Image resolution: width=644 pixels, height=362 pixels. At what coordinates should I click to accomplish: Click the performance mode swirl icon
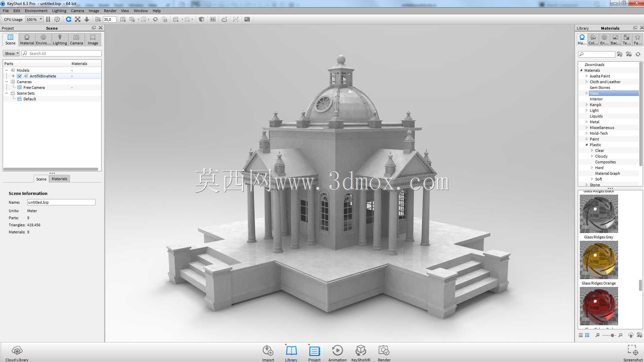(x=57, y=20)
